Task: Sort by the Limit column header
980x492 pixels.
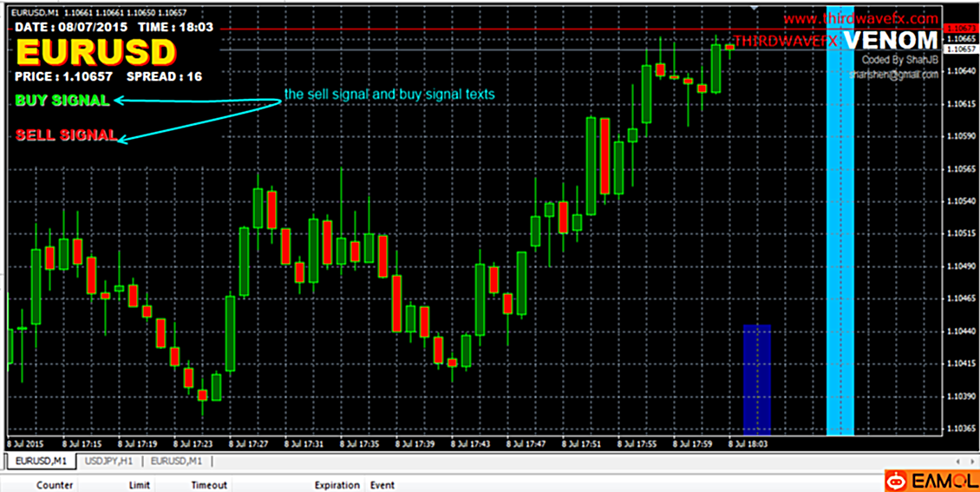Action: point(140,485)
